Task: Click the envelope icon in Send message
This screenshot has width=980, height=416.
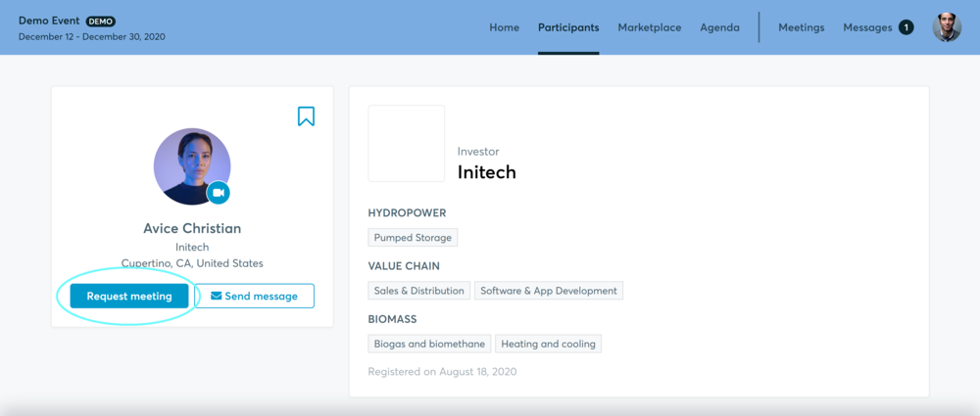Action: coord(216,296)
